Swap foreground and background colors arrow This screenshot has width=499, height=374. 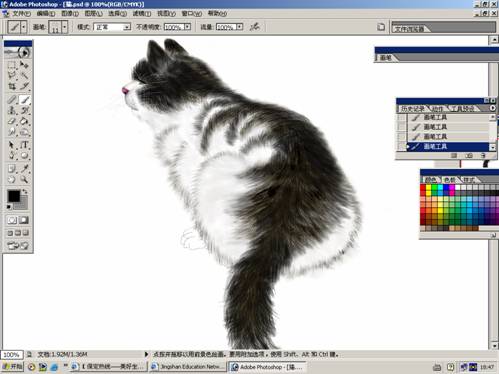(24, 192)
